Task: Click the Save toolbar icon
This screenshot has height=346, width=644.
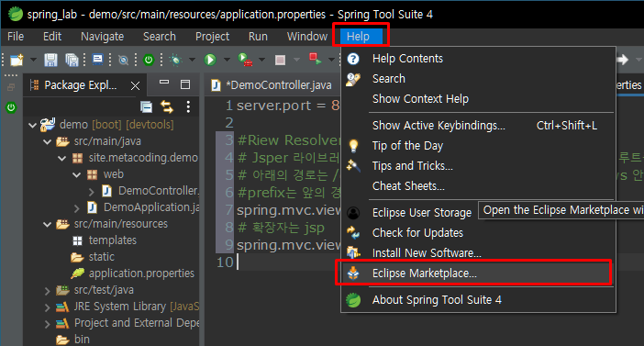Action: (50, 60)
